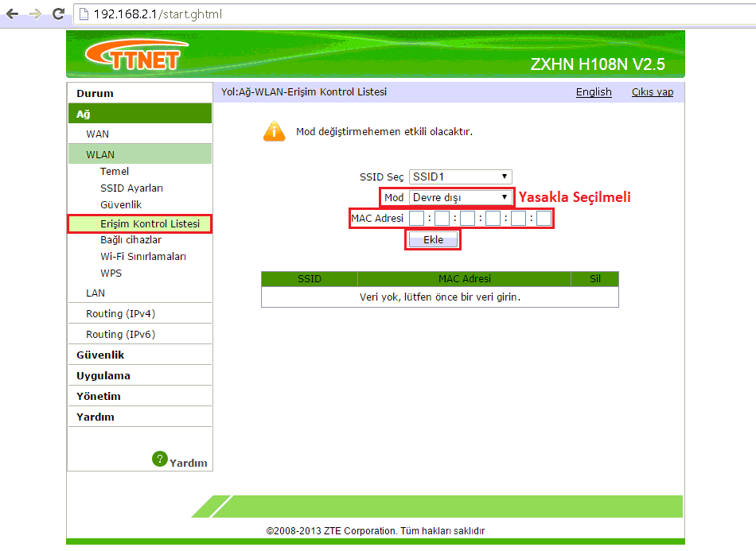The height and width of the screenshot is (551, 756).
Task: Log out using Çıkış yap
Action: 652,91
